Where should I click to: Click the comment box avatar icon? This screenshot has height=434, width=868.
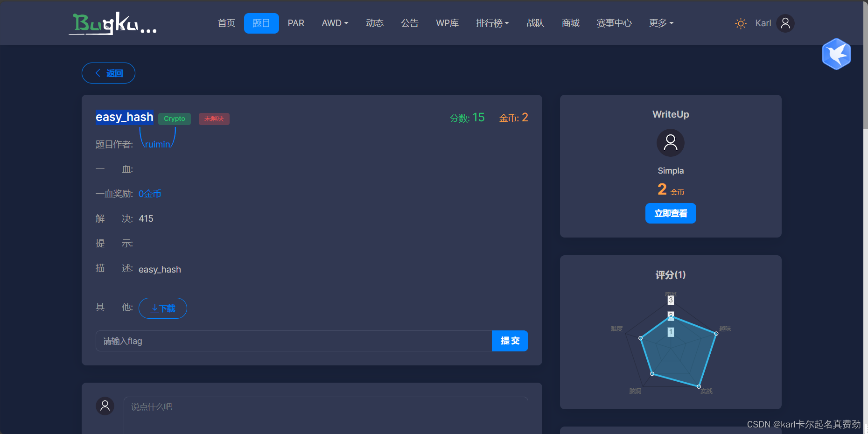click(105, 406)
